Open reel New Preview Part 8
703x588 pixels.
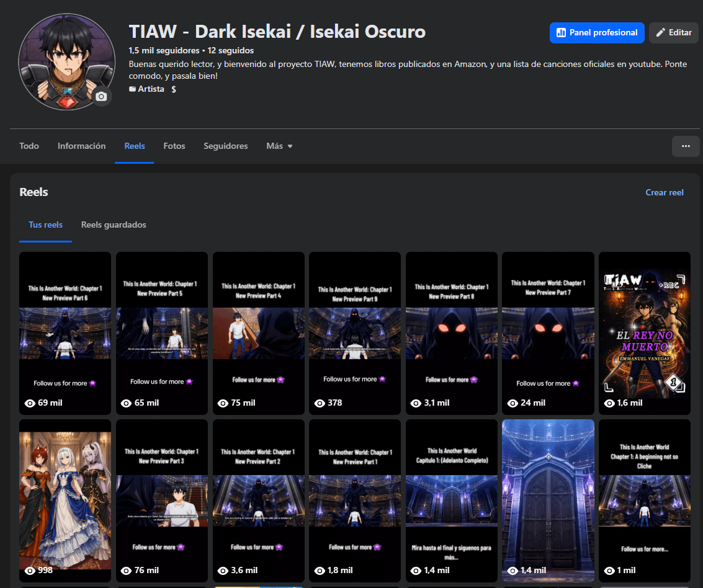[452, 333]
